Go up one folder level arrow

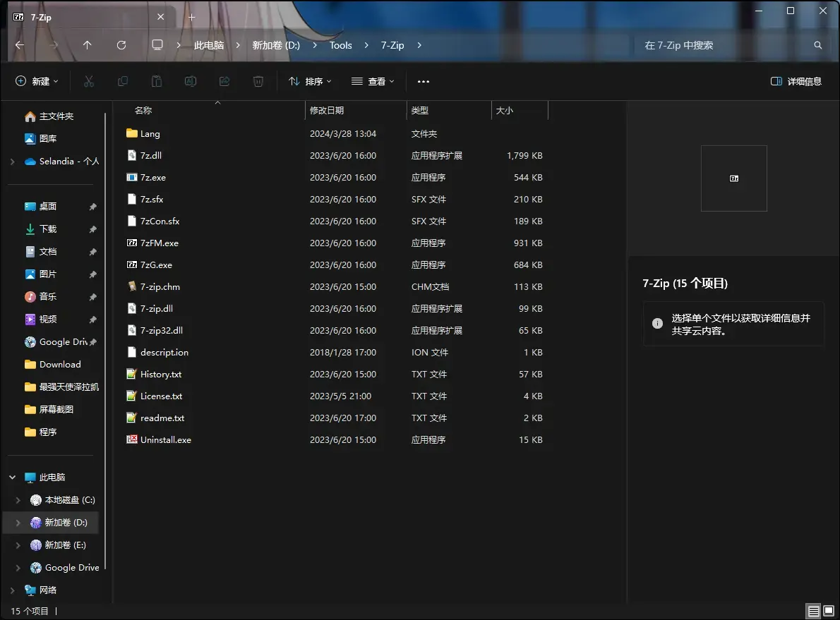[x=88, y=45]
